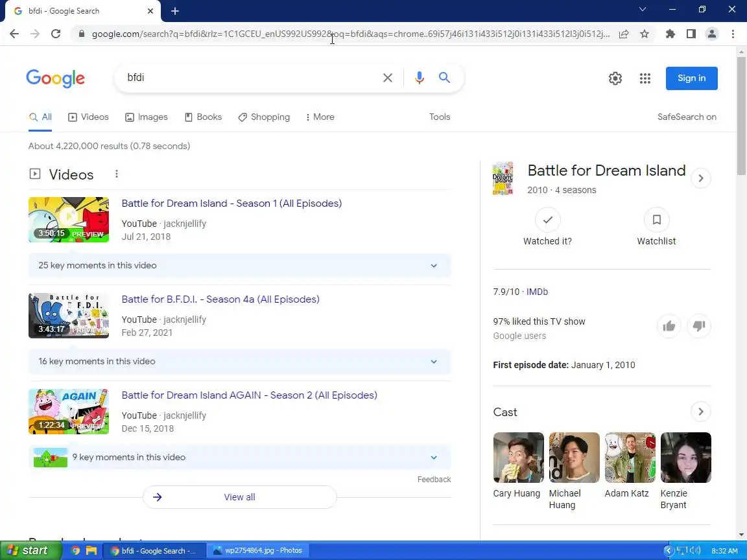Screen dimensions: 747x560
Task: Switch to the Images tab
Action: click(x=147, y=117)
